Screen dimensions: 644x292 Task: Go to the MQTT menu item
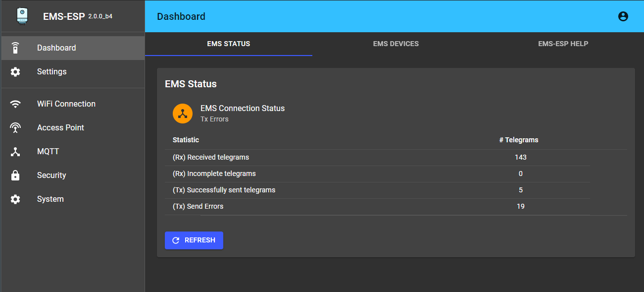click(48, 152)
